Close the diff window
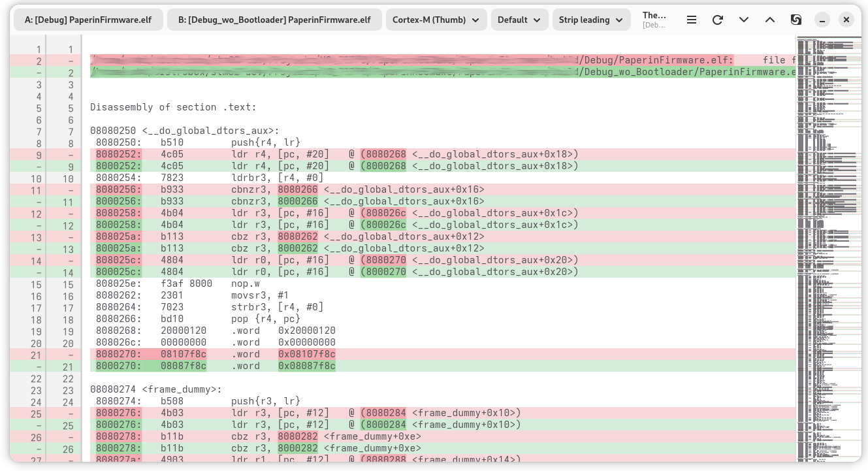Image resolution: width=868 pixels, height=471 pixels. pos(846,20)
